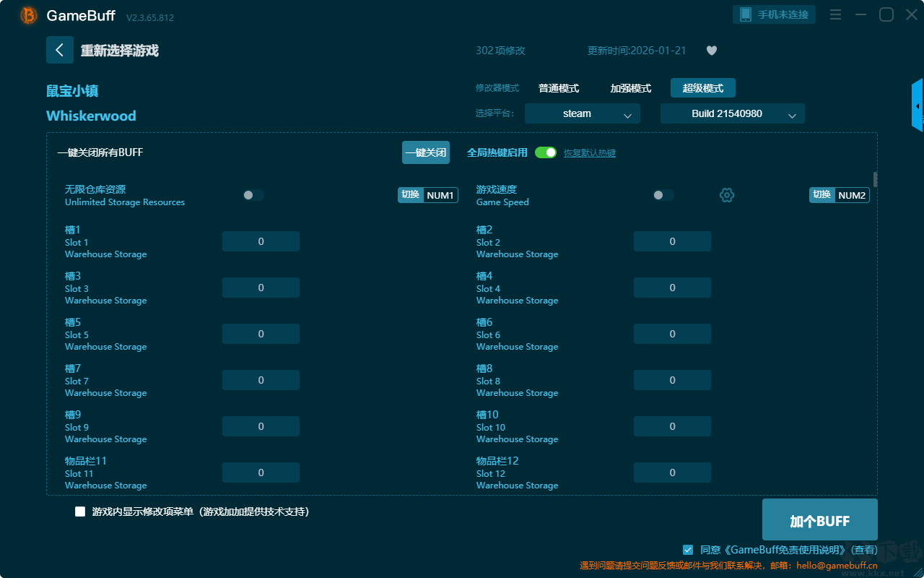Click Slot 1 value field
924x578 pixels.
261,241
